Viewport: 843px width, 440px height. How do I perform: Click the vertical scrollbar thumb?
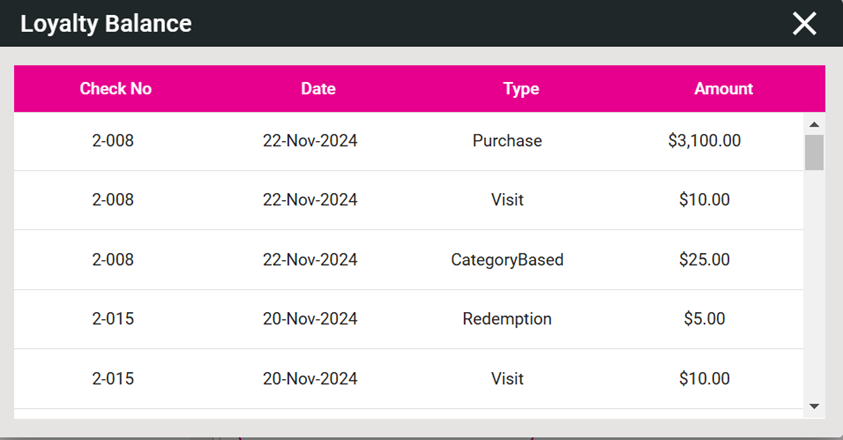(814, 152)
